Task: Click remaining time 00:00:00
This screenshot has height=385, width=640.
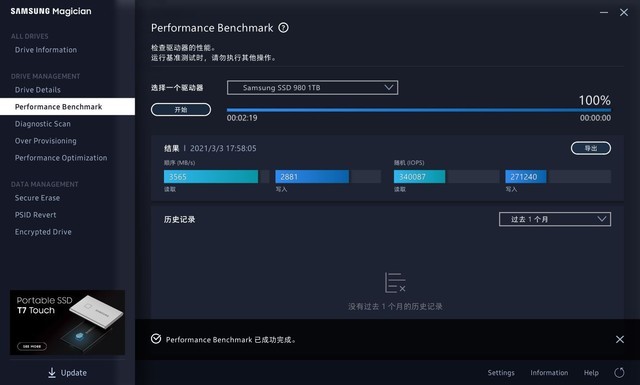Action: 596,118
